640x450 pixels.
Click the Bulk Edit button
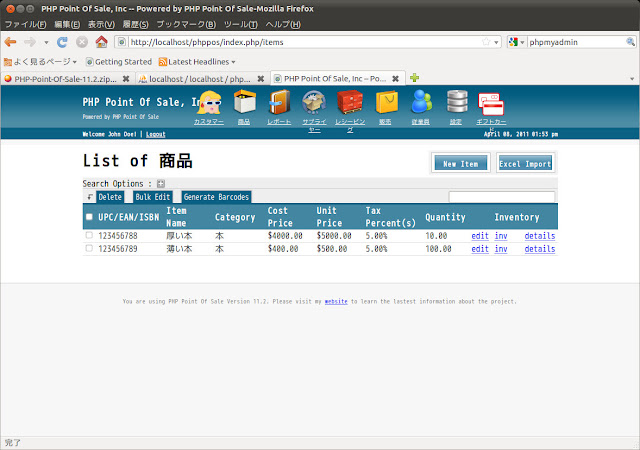click(x=153, y=197)
